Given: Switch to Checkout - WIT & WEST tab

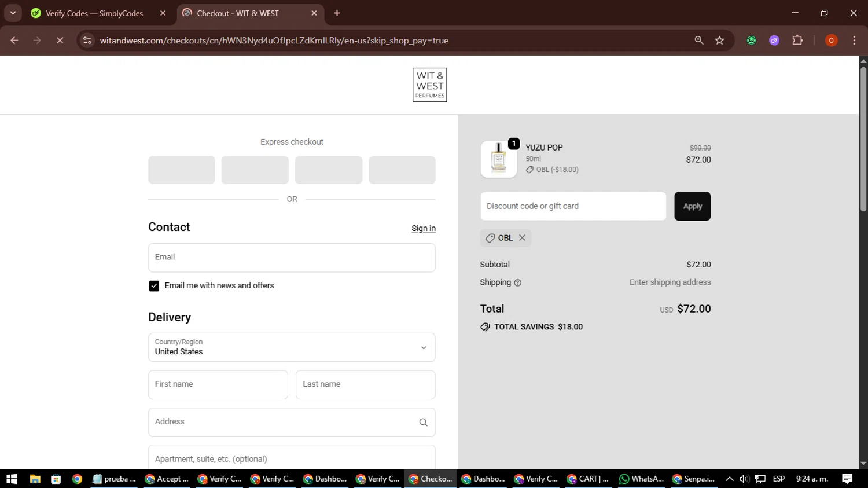Looking at the screenshot, I should [249, 13].
